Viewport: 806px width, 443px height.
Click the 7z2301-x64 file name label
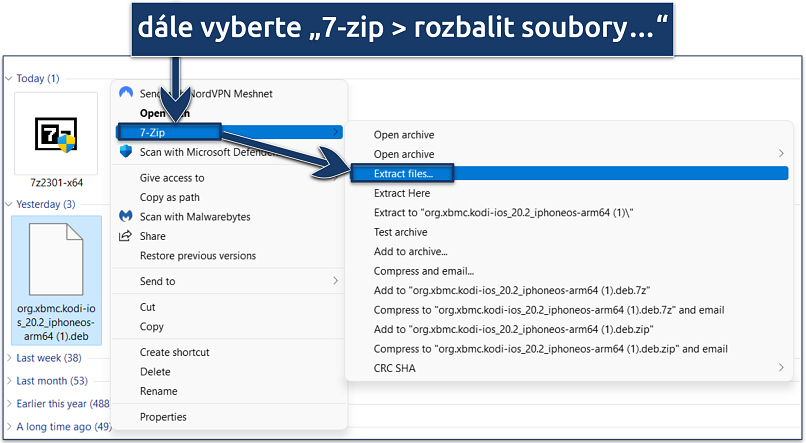click(57, 182)
